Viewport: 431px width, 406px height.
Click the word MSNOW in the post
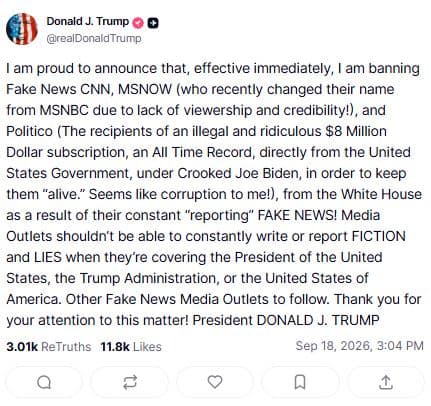145,89
